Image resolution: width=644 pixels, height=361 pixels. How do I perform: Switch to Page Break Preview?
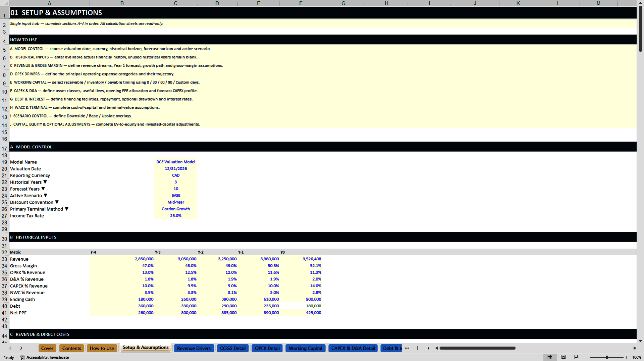tap(577, 357)
